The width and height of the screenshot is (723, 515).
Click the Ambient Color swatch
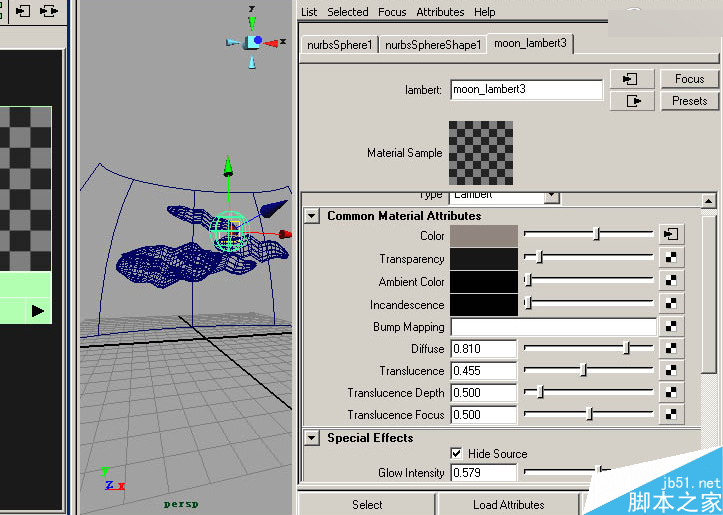(484, 282)
